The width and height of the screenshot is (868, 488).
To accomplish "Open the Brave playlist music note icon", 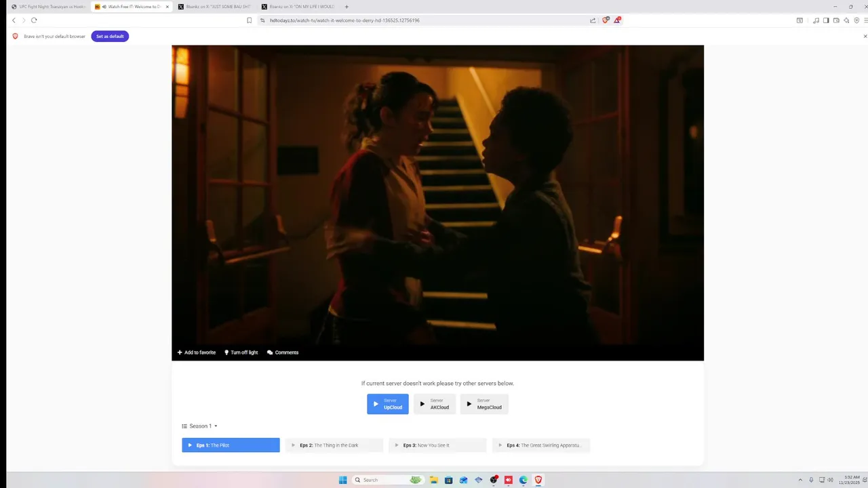I will [816, 20].
